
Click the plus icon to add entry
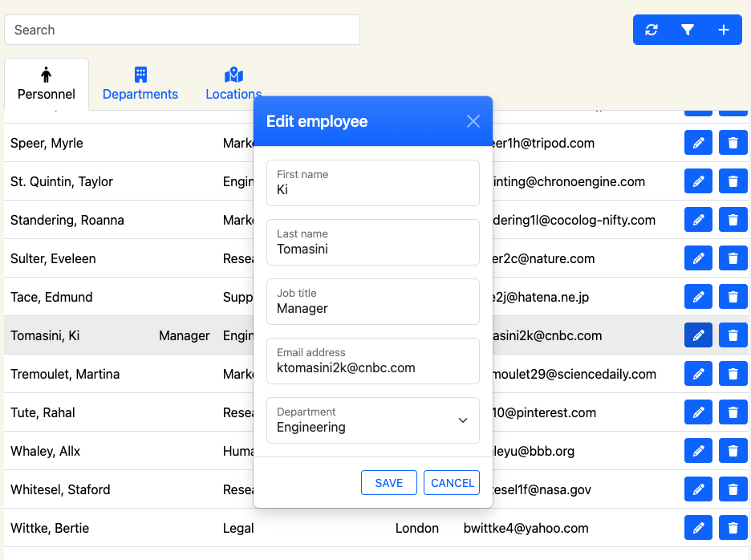pos(724,30)
